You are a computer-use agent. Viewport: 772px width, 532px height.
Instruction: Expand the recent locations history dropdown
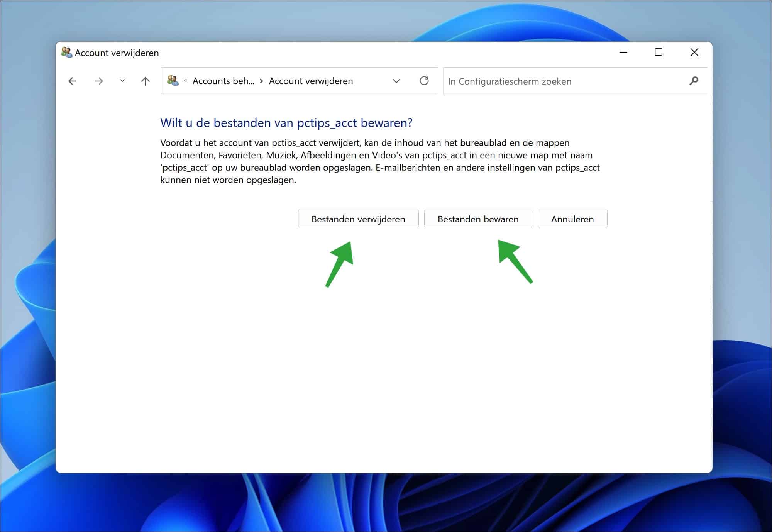tap(122, 81)
